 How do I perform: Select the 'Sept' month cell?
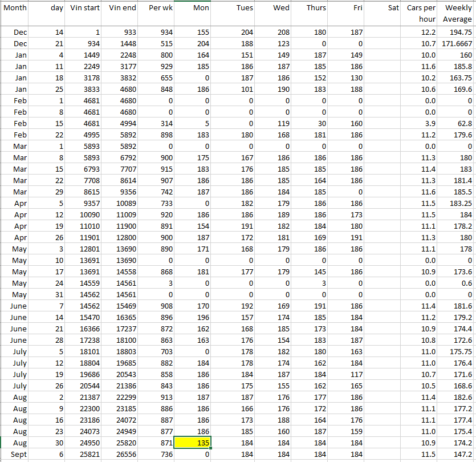pos(18,454)
